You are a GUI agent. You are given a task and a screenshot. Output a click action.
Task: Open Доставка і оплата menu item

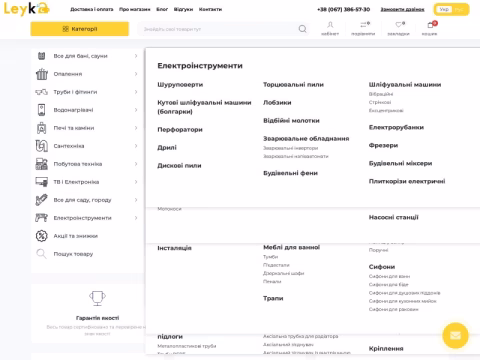[x=92, y=9]
